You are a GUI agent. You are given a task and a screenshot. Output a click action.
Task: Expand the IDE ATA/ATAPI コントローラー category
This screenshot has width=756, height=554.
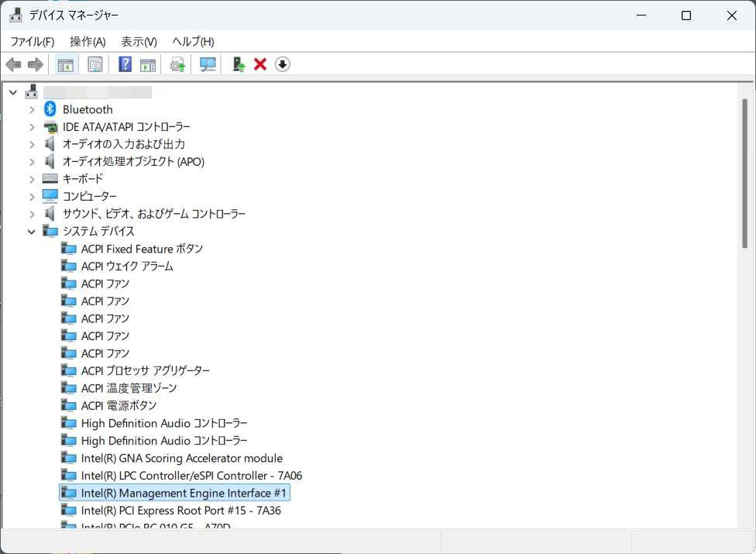coord(32,127)
